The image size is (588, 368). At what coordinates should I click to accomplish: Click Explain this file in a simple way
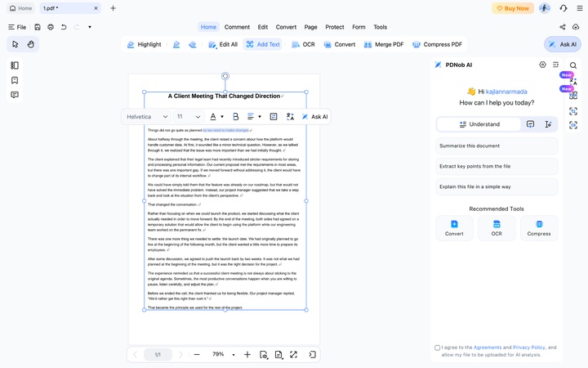coord(497,186)
